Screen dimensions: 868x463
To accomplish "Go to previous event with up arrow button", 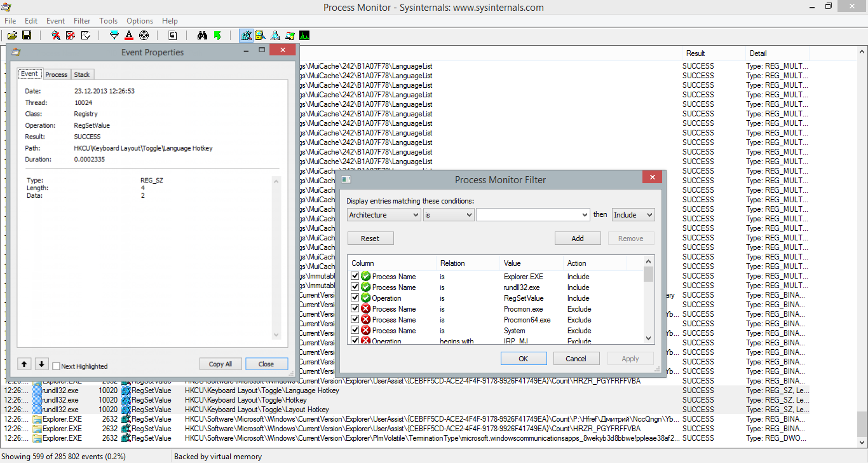I will click(24, 364).
